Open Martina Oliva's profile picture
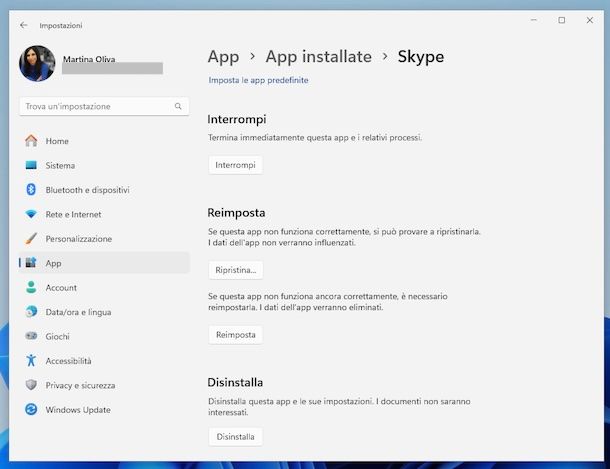 [x=37, y=63]
